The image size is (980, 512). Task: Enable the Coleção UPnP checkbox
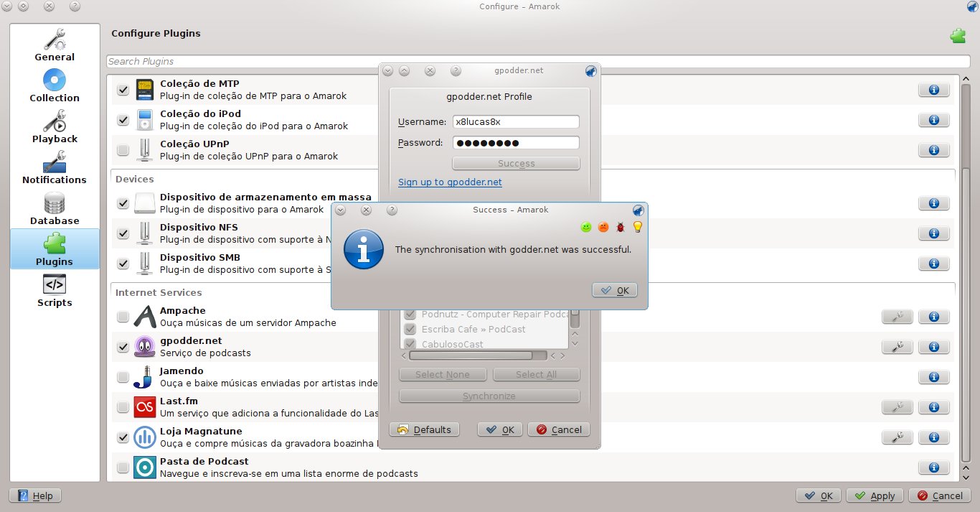(123, 150)
